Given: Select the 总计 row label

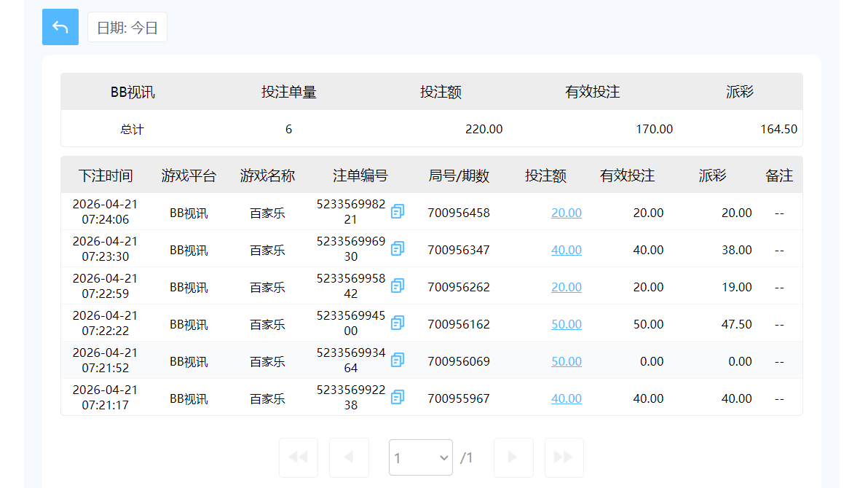Looking at the screenshot, I should click(133, 129).
